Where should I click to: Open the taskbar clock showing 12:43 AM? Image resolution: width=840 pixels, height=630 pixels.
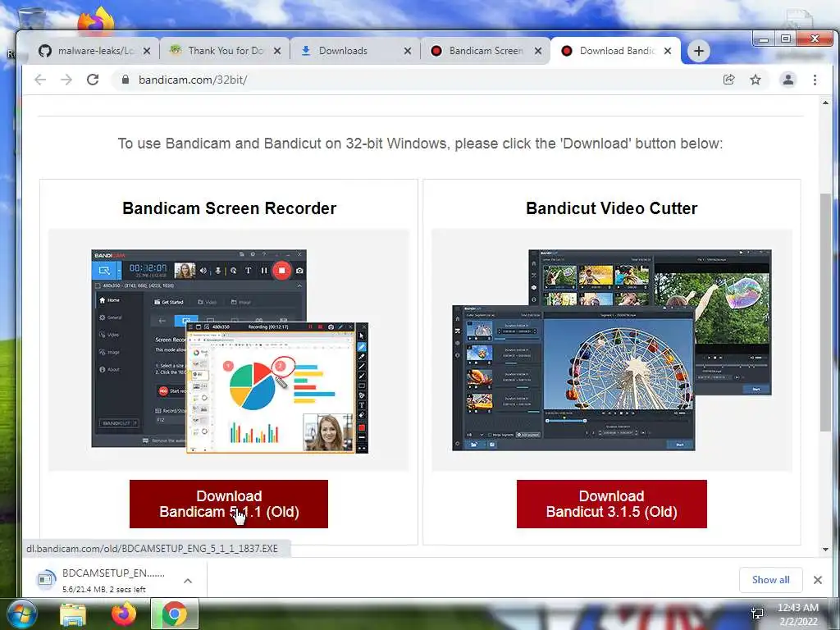pyautogui.click(x=797, y=614)
